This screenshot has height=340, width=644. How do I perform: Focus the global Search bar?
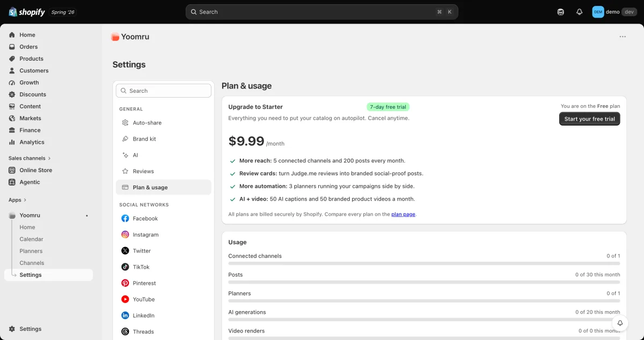click(321, 12)
